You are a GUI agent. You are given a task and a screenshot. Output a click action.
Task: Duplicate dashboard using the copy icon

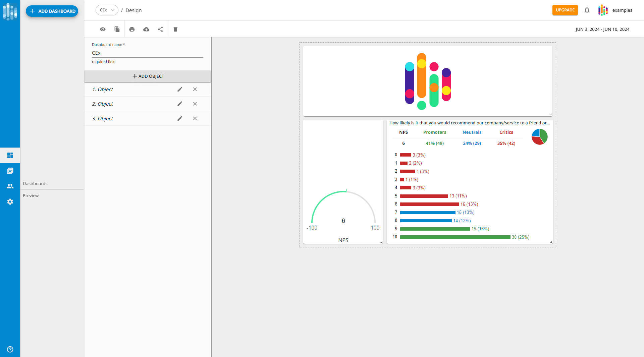(117, 29)
